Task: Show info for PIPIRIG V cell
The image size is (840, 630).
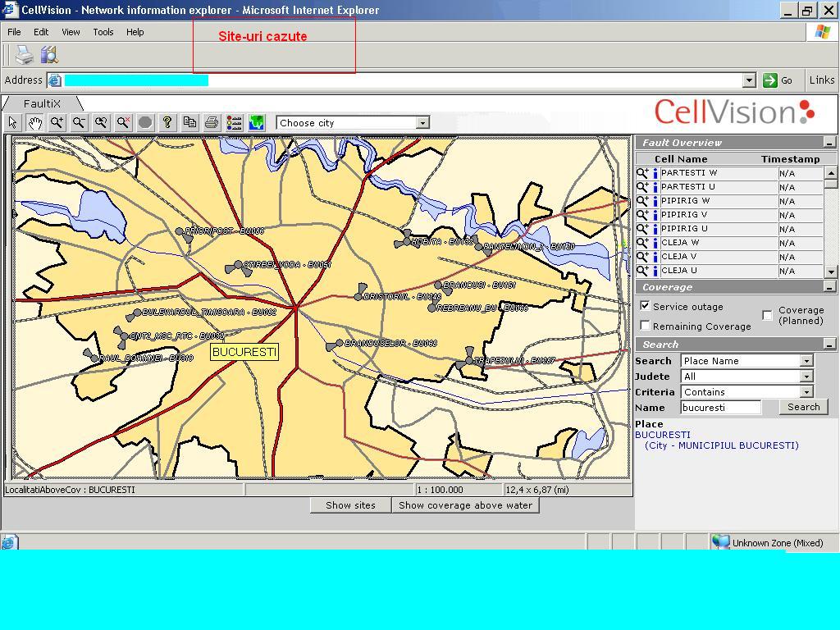Action: 655,215
